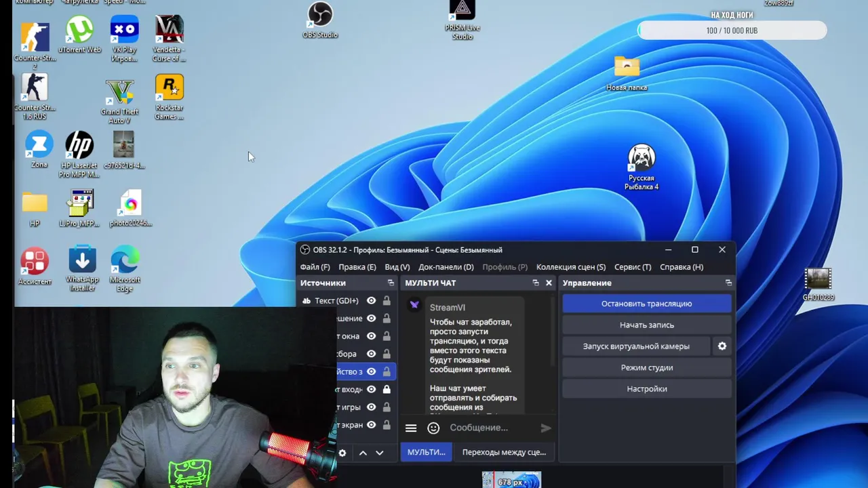Select the Новая папка folder icon
This screenshot has height=488, width=868.
coord(627,73)
